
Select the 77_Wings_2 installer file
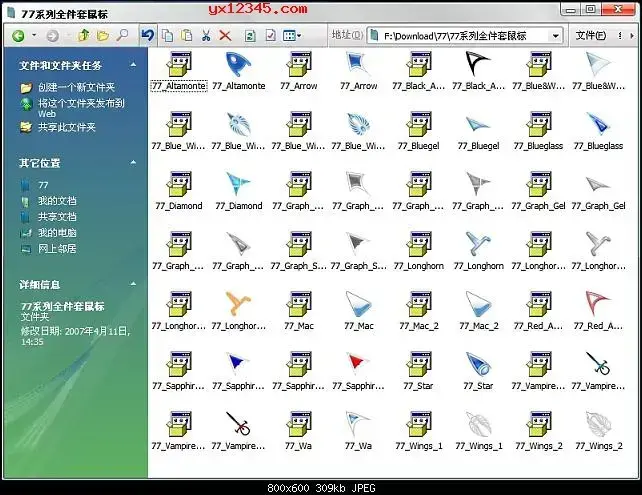(x=538, y=430)
